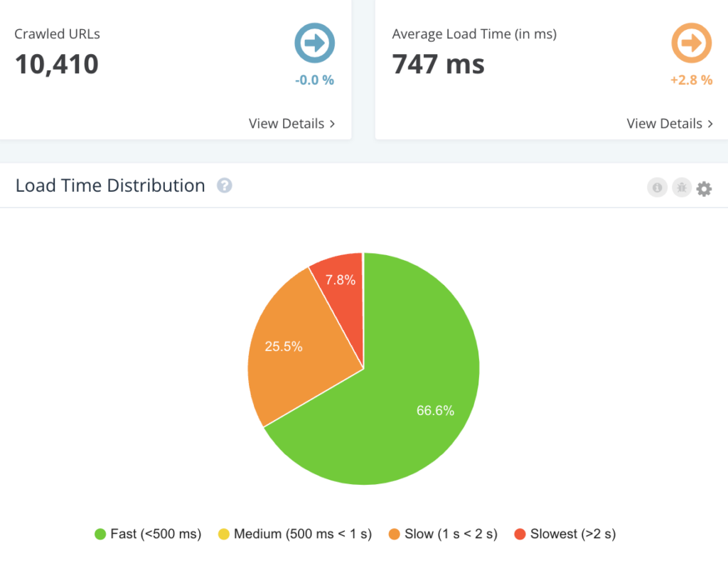Open widget settings via the gear icon
This screenshot has width=728, height=585.
click(x=704, y=188)
